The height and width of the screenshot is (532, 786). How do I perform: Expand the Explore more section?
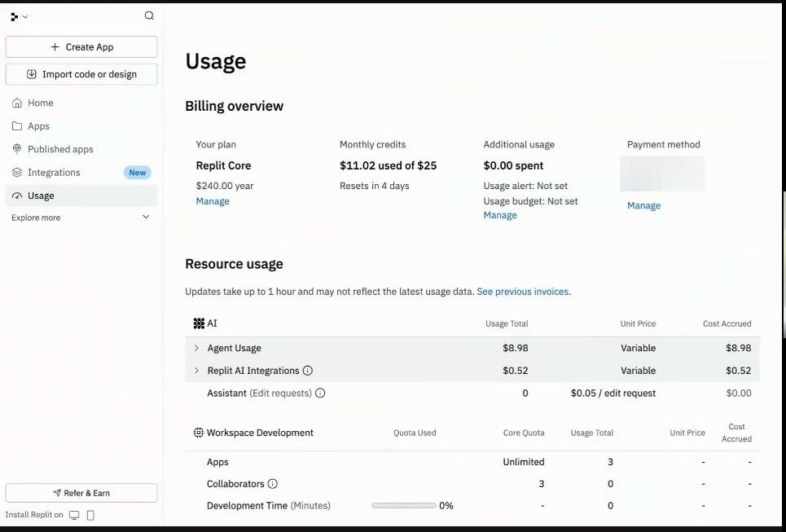pyautogui.click(x=81, y=218)
